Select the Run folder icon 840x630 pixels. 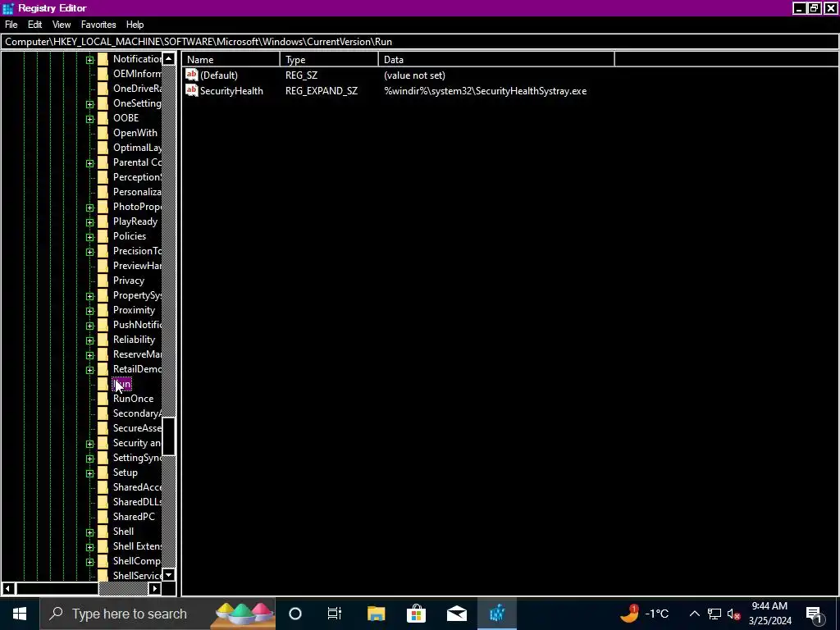pyautogui.click(x=103, y=384)
